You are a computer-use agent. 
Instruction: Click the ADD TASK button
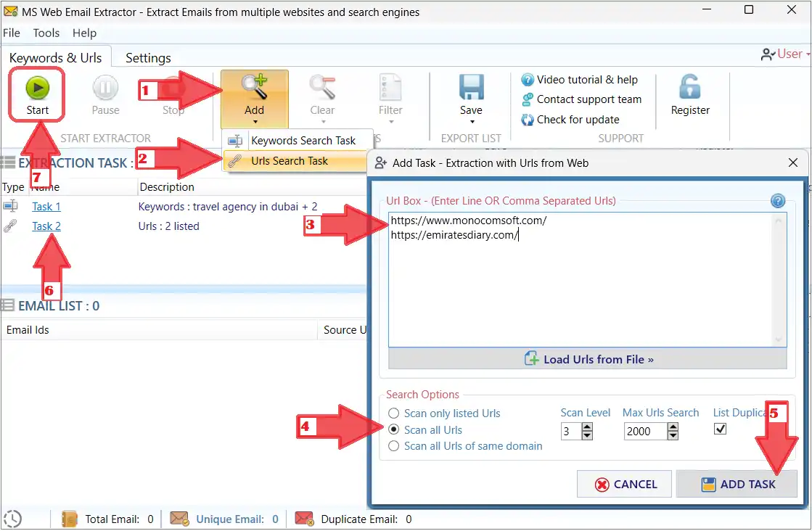click(x=737, y=484)
